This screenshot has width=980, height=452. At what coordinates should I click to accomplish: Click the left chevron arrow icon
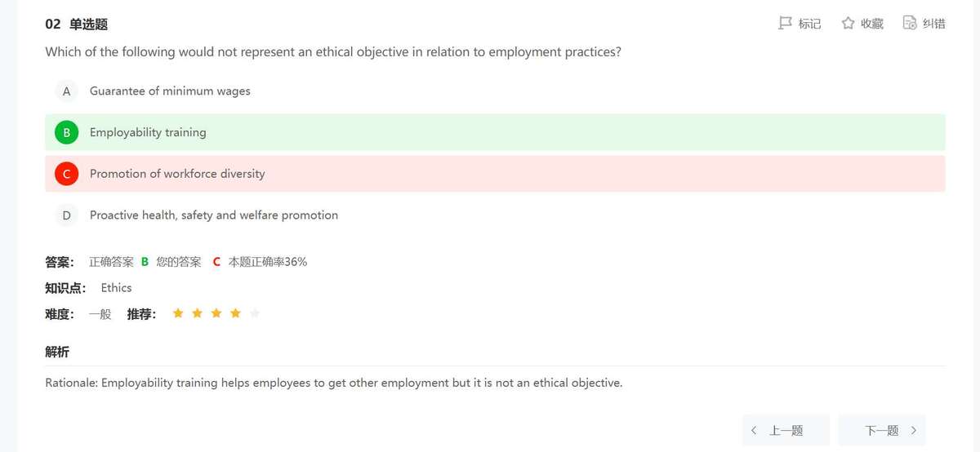click(x=754, y=430)
